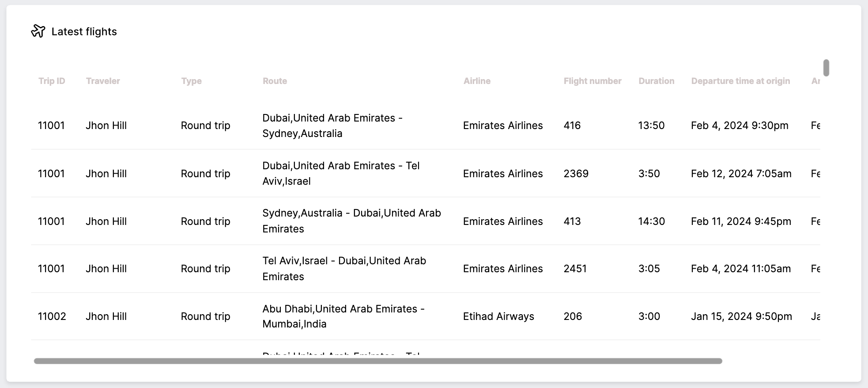868x388 pixels.
Task: Click the Type column header
Action: tap(191, 81)
